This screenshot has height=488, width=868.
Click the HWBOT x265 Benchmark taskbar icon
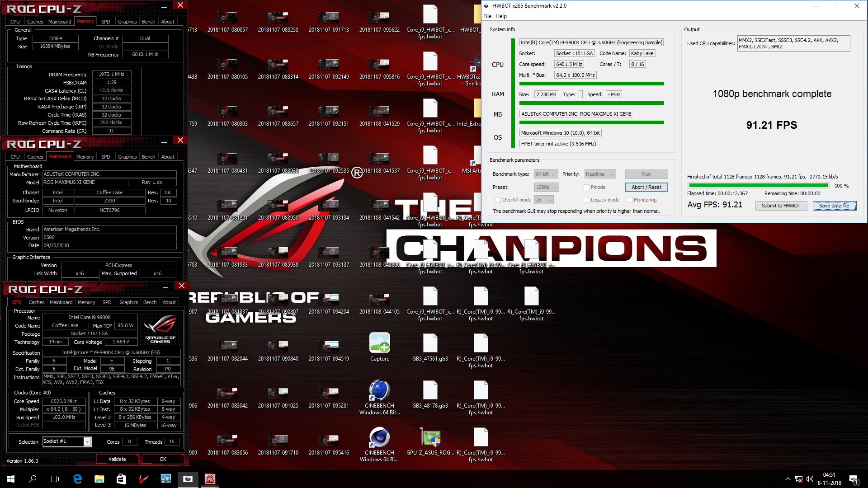coord(188,479)
